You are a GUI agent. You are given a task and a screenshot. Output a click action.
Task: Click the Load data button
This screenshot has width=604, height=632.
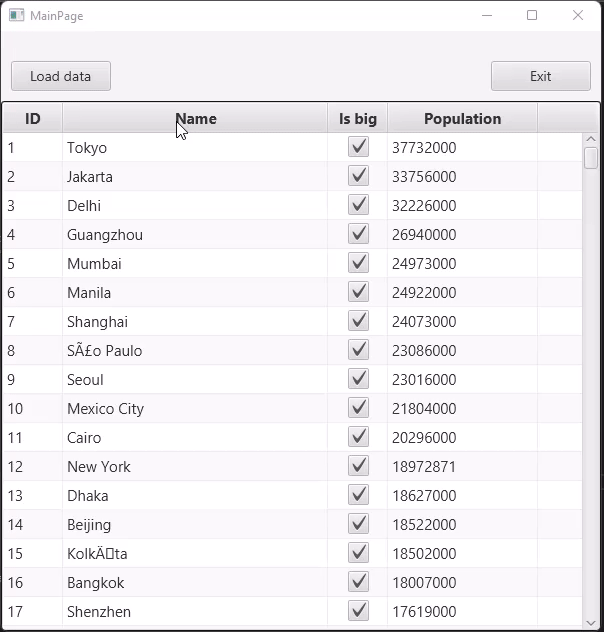click(61, 76)
